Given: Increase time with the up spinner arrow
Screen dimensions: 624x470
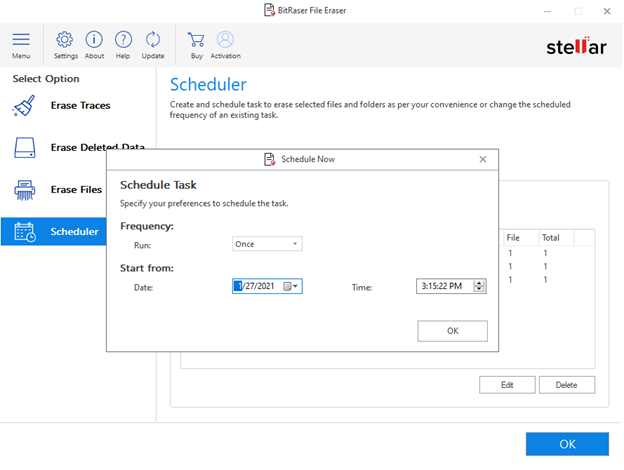Looking at the screenshot, I should click(479, 283).
